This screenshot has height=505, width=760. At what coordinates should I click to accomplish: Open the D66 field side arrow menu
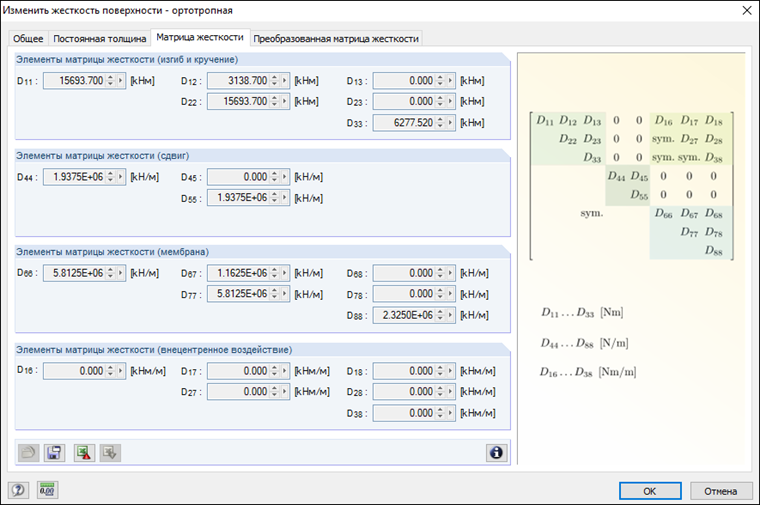(121, 273)
